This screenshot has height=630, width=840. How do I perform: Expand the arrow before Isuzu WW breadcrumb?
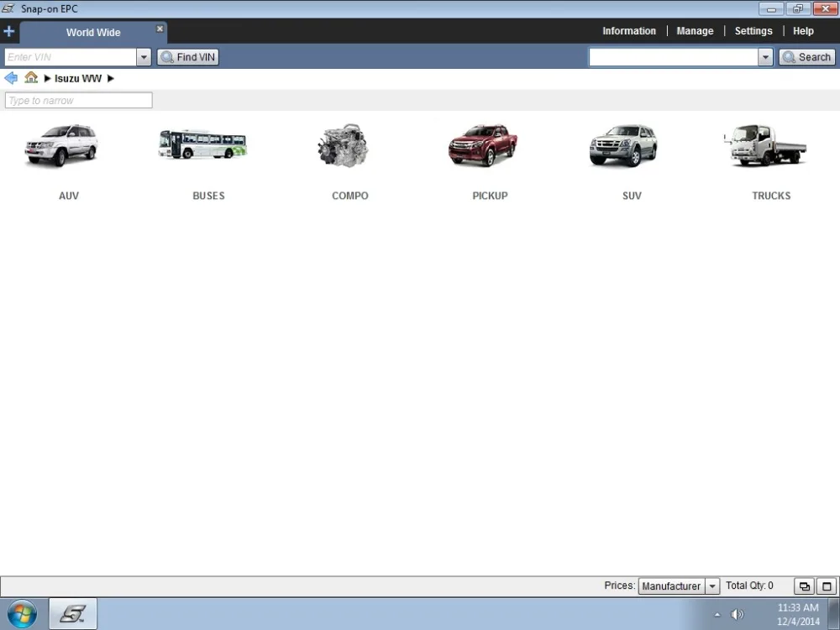pyautogui.click(x=47, y=79)
